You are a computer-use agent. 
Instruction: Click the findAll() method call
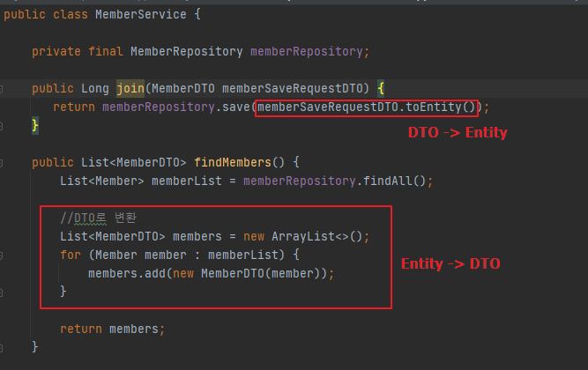click(394, 181)
